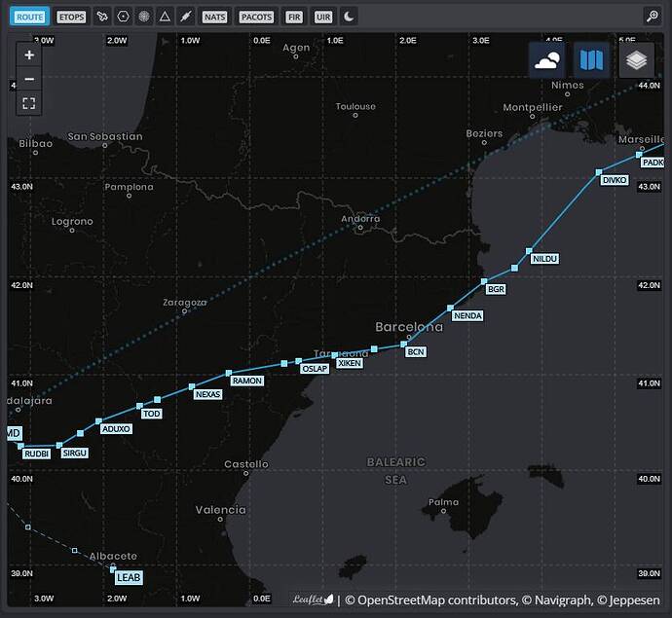
Task: Zoom out with the minus button
Action: (x=29, y=79)
